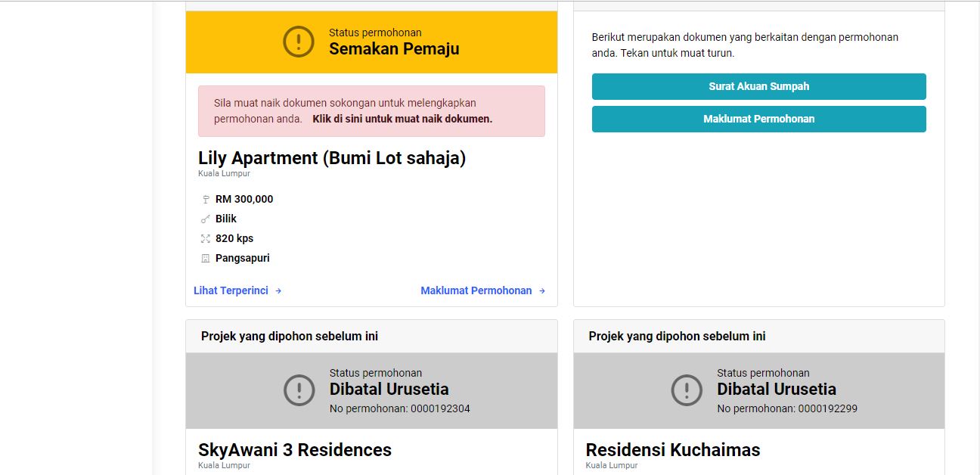980x475 pixels.
Task: Follow the blue Maklumat Permohonan link
Action: (476, 290)
